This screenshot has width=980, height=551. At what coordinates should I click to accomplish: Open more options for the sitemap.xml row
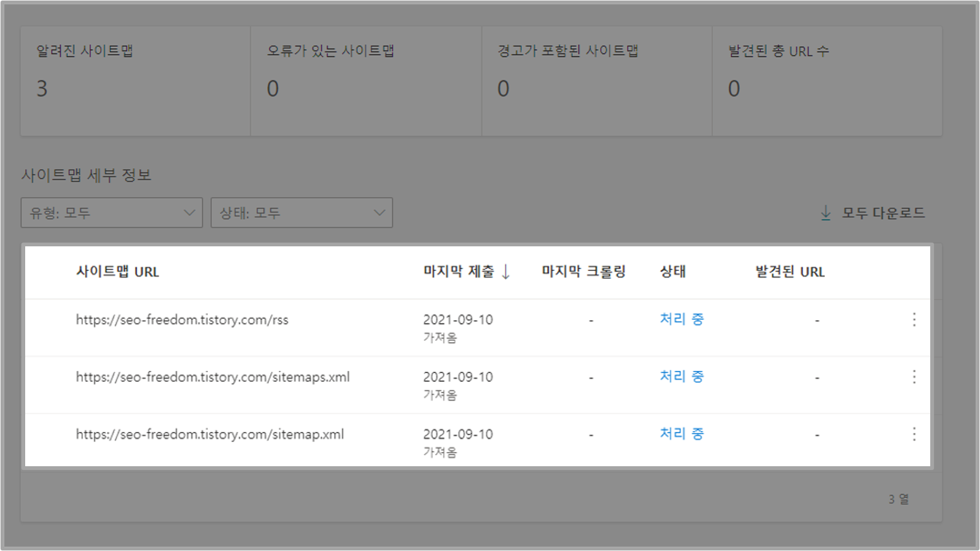coord(914,434)
